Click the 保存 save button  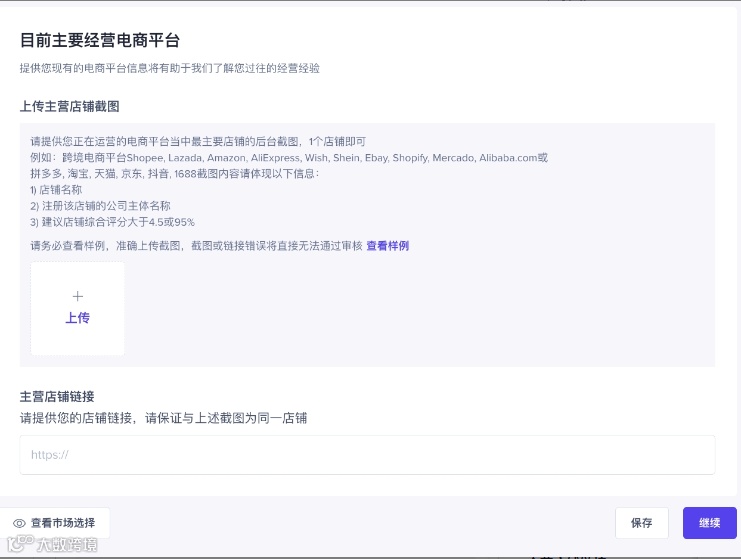pos(641,523)
